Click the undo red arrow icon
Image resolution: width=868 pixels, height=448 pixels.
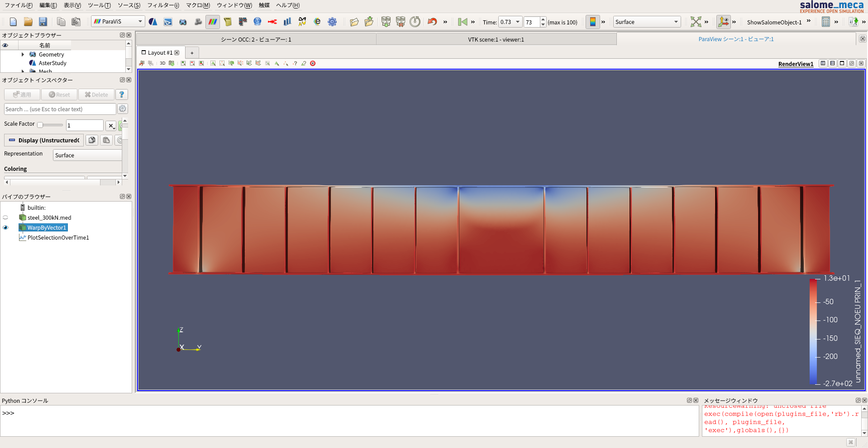[x=432, y=22]
